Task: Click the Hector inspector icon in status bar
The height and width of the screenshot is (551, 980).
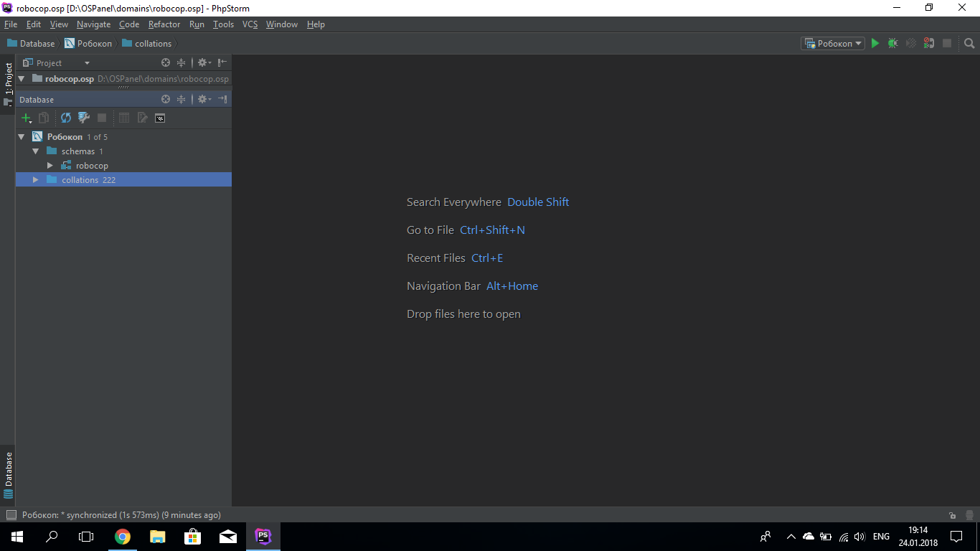Action: (x=969, y=515)
